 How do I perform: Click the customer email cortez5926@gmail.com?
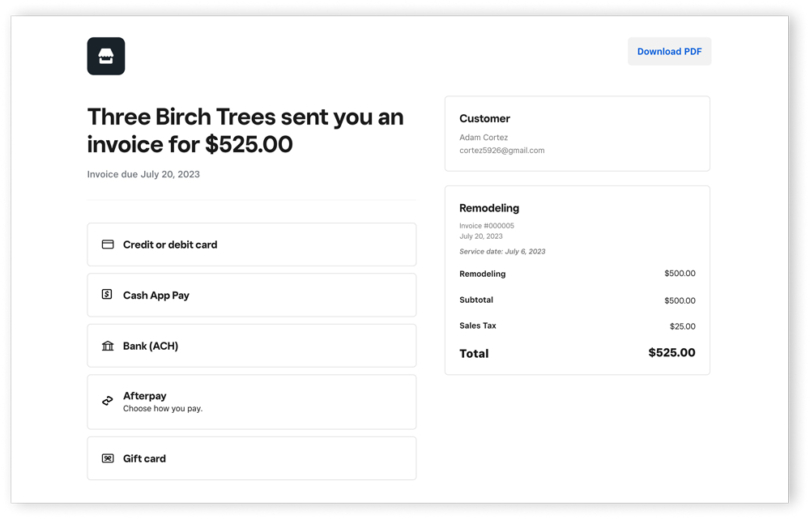click(x=502, y=150)
